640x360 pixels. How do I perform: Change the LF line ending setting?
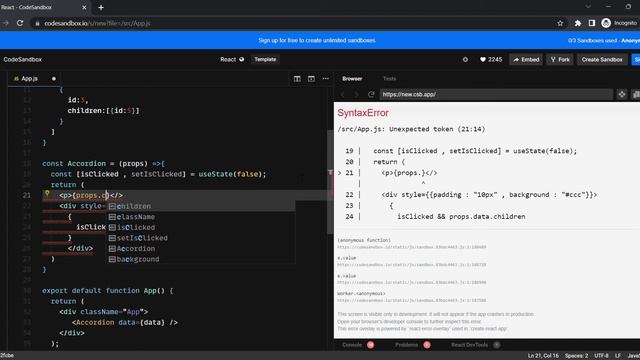pos(618,356)
